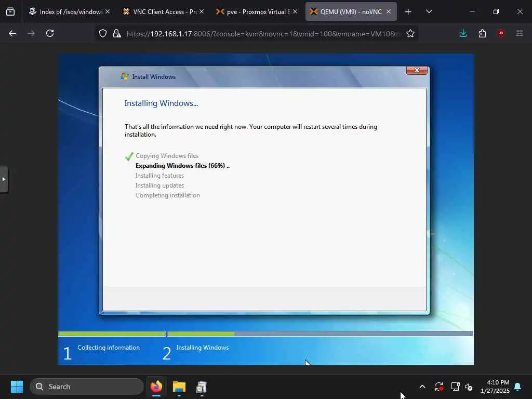Click Expanding Windows files (66%) text
Viewport: 532px width, 399px height.
tap(182, 166)
